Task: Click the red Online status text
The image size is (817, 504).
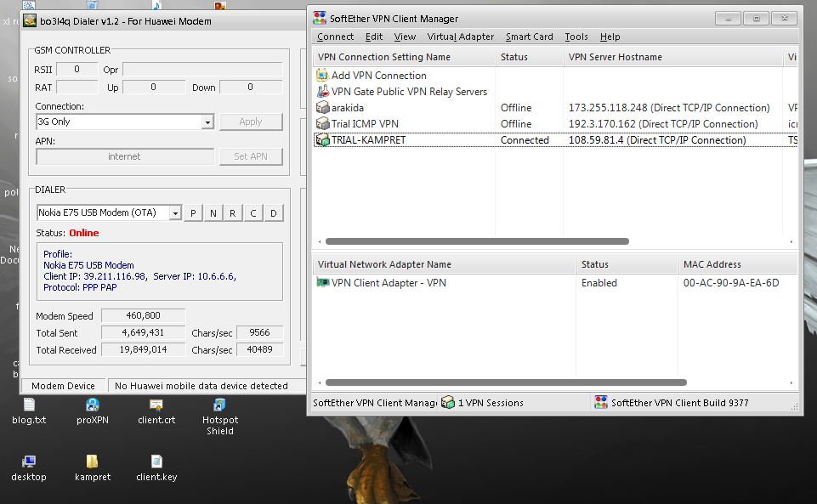Action: [x=84, y=233]
